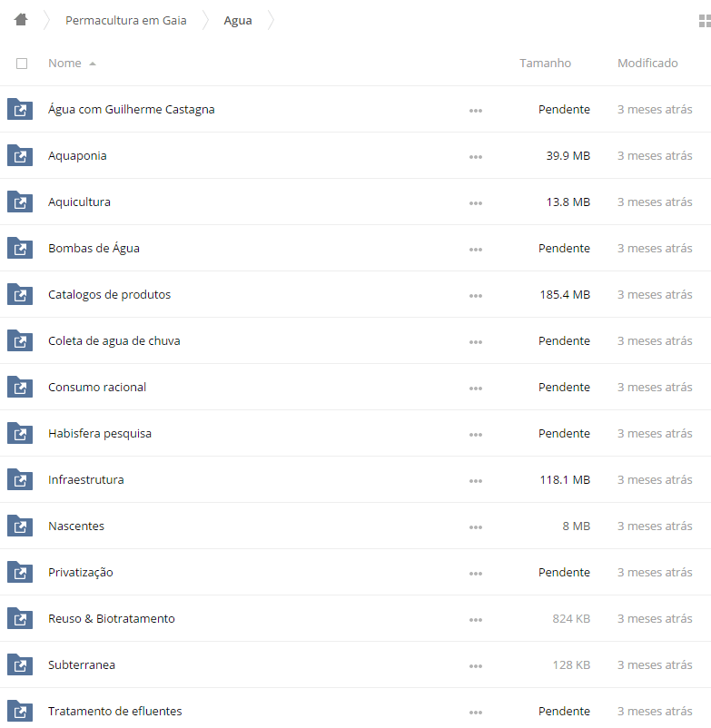Open actions menu for Privatização
This screenshot has height=728, width=711.
pyautogui.click(x=476, y=574)
